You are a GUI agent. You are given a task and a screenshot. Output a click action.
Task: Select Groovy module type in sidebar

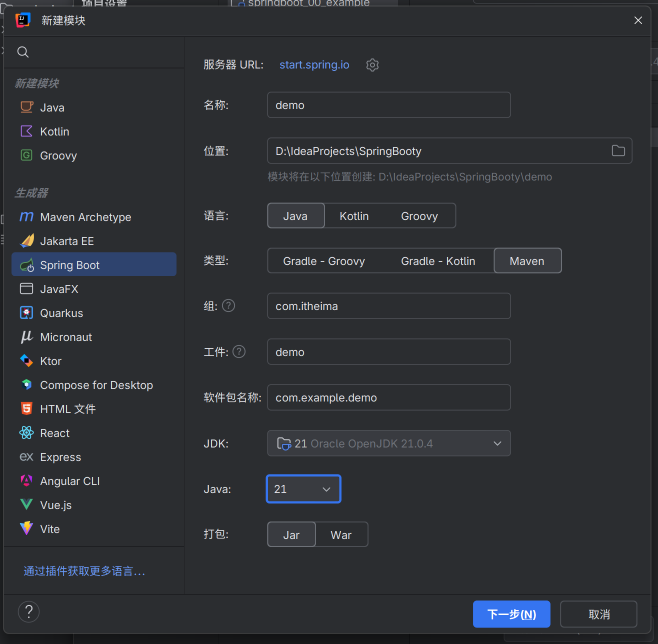94,155
